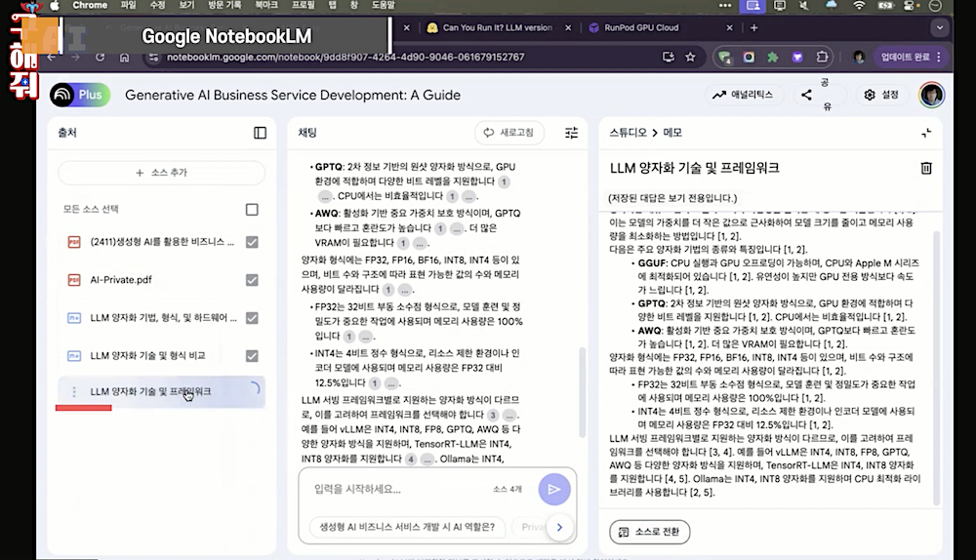Show next suggested question arrow
976x560 pixels.
pos(559,527)
